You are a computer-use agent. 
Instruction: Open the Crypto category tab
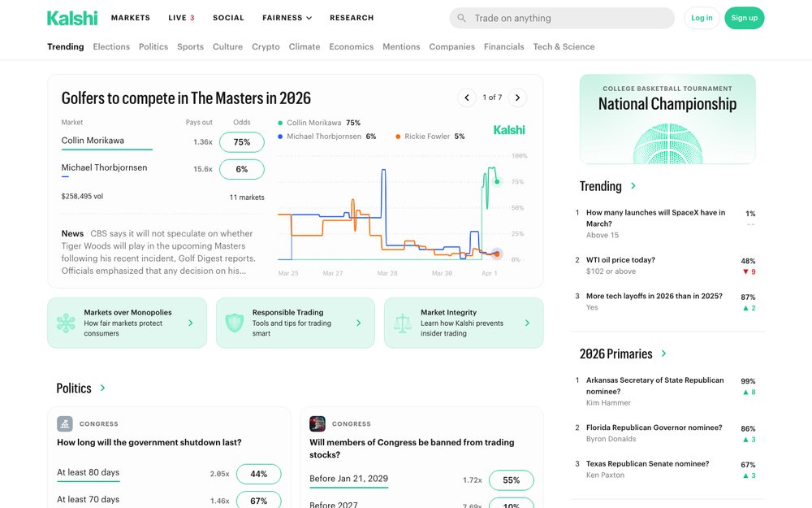click(x=266, y=46)
